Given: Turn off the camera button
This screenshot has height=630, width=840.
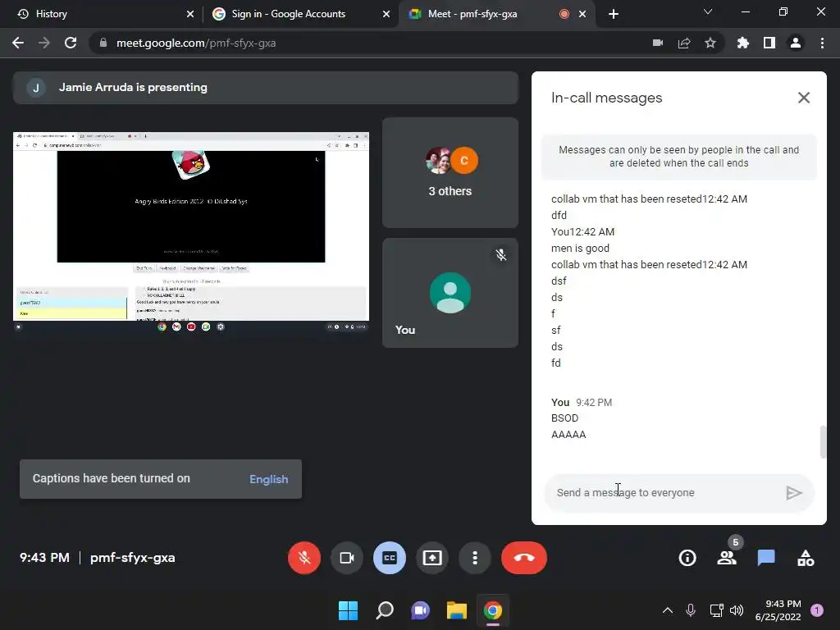Looking at the screenshot, I should 347,558.
